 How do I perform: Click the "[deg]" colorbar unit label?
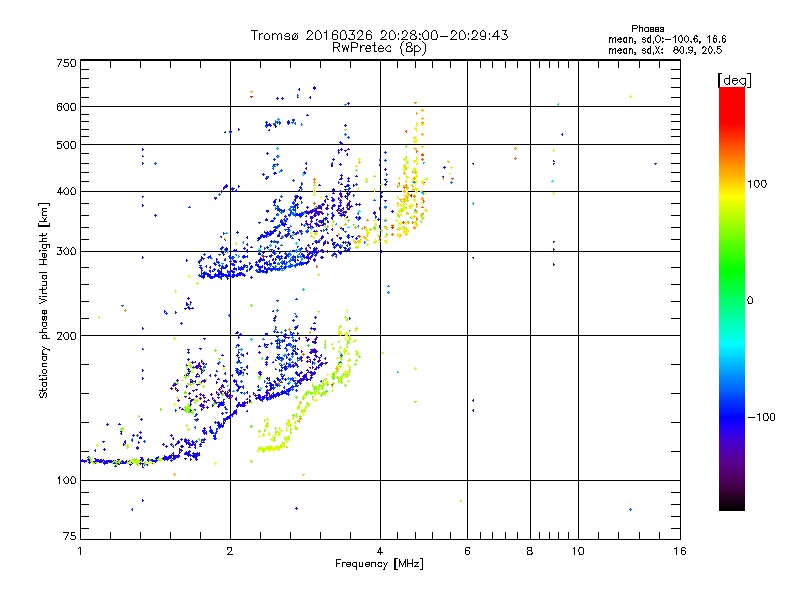[x=734, y=80]
